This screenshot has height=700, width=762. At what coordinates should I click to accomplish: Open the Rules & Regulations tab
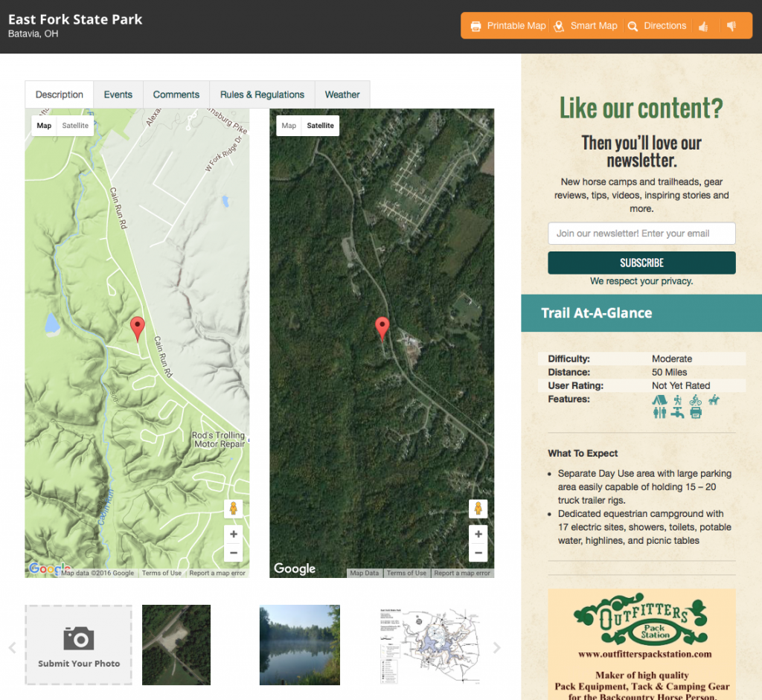[262, 94]
